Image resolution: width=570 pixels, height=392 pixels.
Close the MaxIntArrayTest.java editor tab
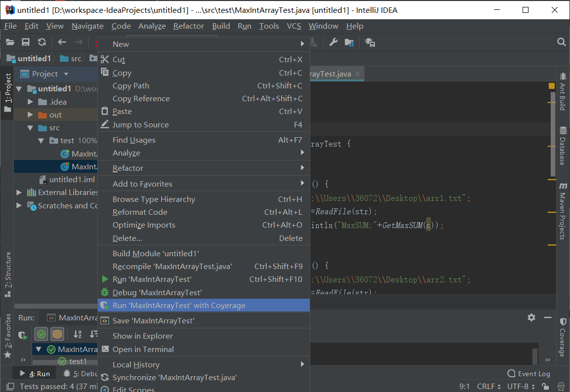pyautogui.click(x=357, y=74)
